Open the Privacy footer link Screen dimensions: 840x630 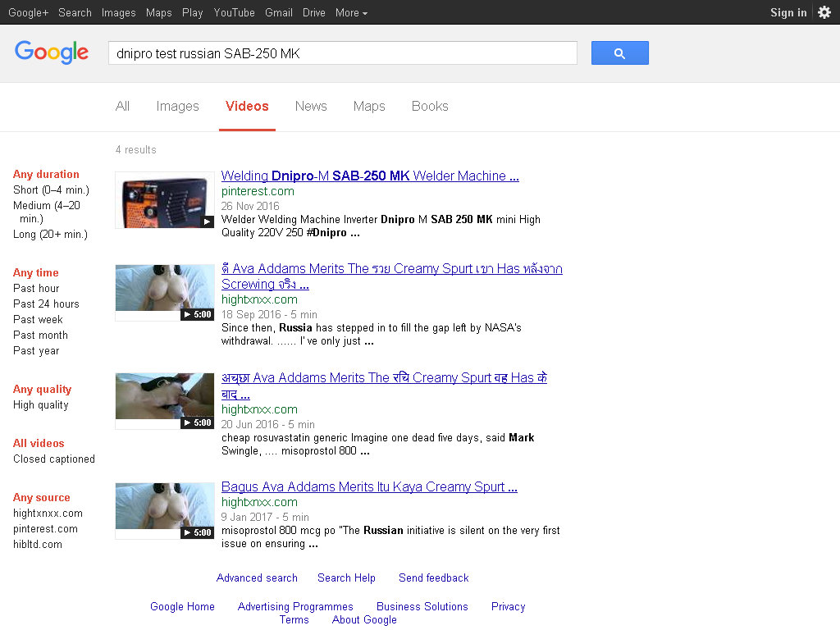(508, 606)
